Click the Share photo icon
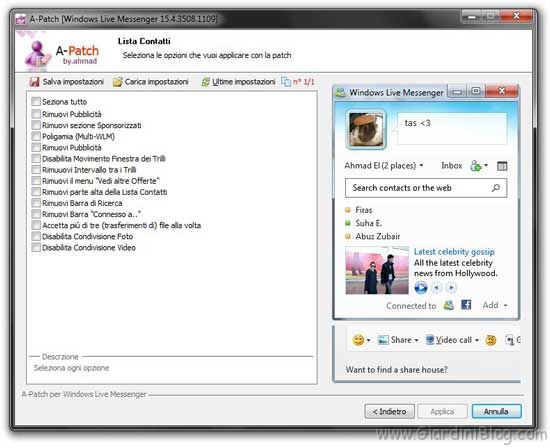Image resolution: width=550 pixels, height=448 pixels. point(383,340)
